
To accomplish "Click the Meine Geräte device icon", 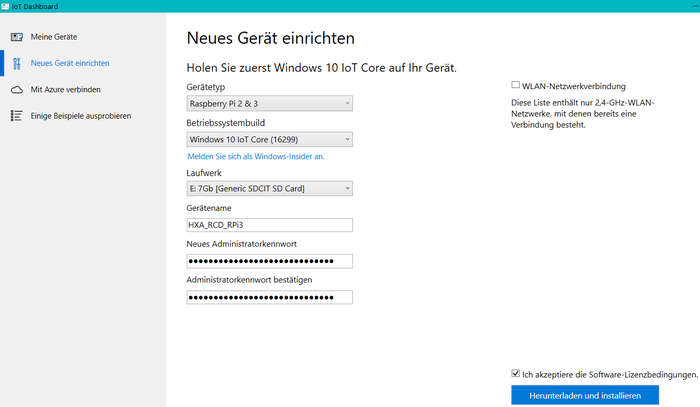I will (x=17, y=37).
